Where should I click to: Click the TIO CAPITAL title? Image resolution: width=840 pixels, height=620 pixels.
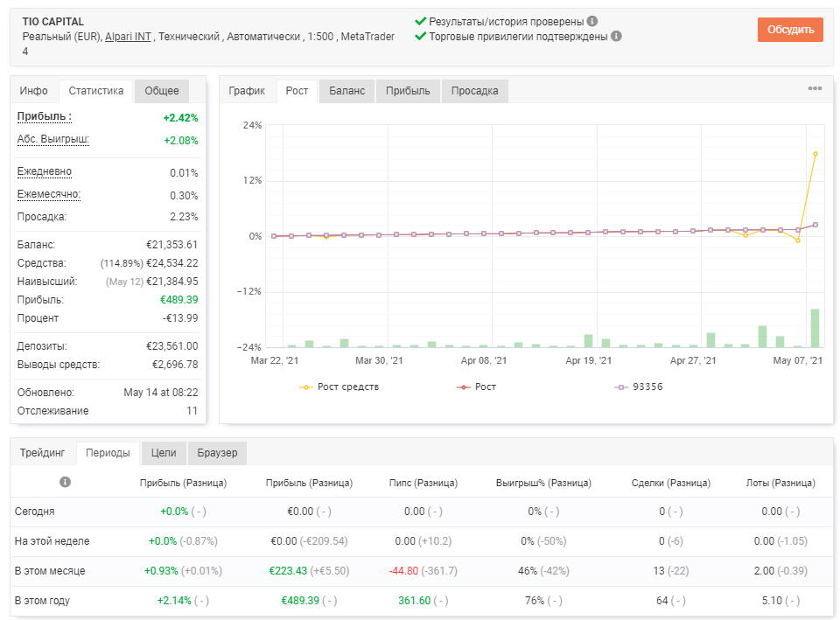(x=53, y=21)
